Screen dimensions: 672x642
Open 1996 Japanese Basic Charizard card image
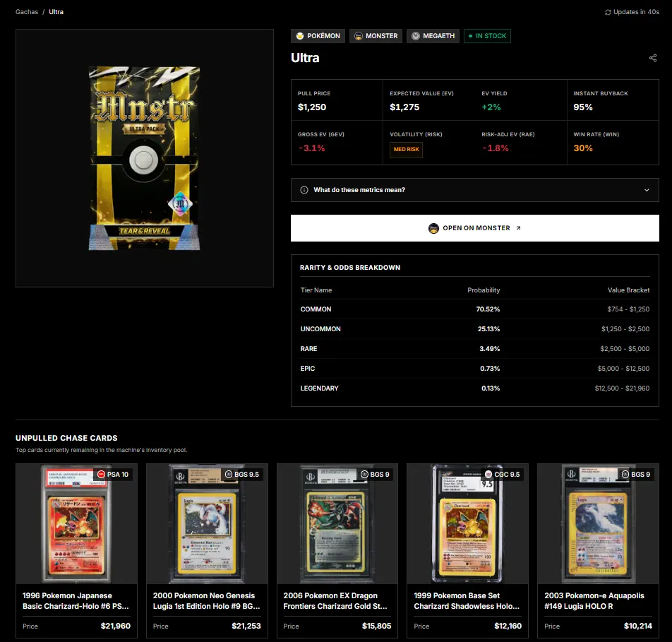[76, 523]
